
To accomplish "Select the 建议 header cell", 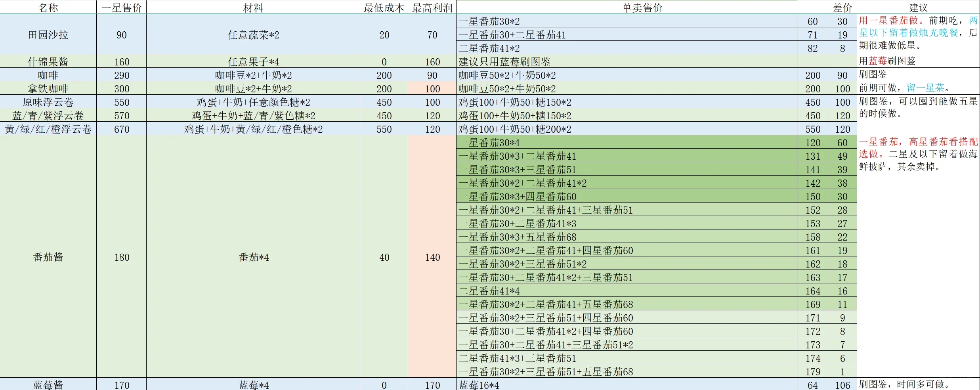I will (918, 7).
